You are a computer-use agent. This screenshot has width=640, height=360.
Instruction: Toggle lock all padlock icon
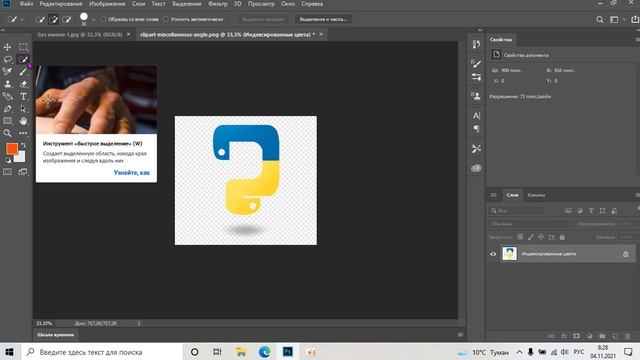[562, 237]
